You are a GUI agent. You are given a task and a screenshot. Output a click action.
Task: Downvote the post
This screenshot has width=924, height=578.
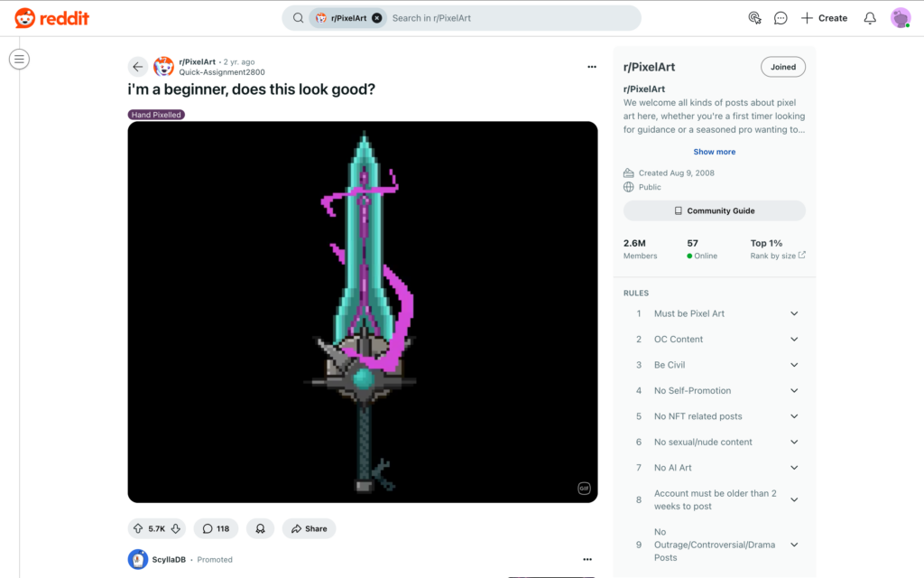coord(176,528)
